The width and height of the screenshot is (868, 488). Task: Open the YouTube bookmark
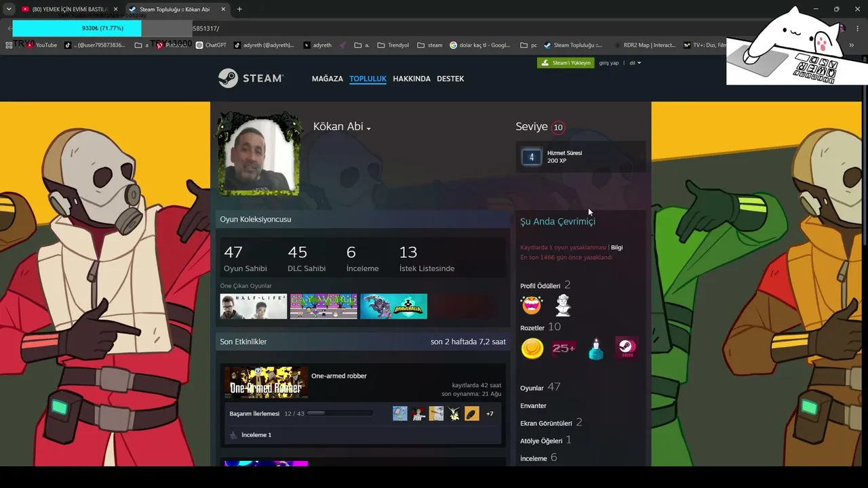coord(41,45)
